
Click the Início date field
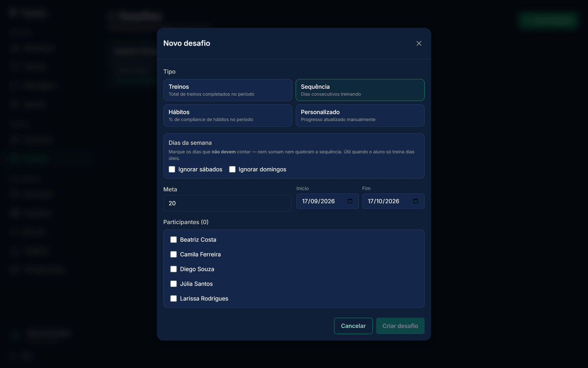pos(328,201)
